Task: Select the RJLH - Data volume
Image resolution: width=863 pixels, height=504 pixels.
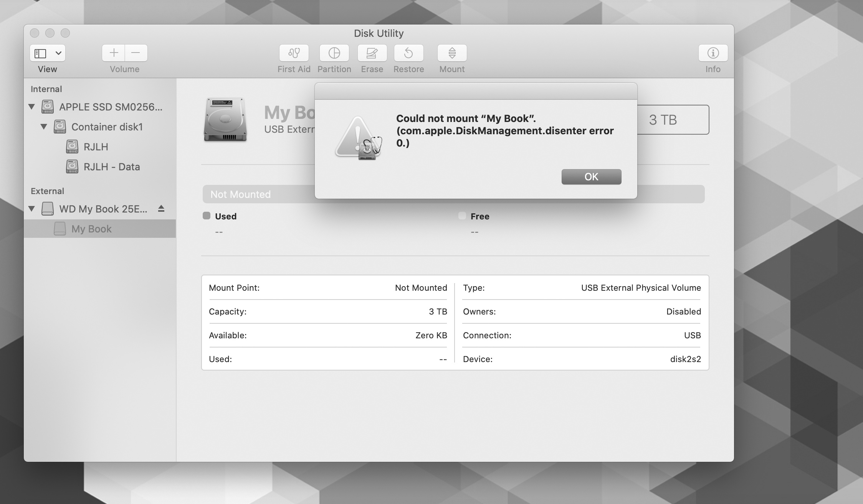Action: (111, 166)
